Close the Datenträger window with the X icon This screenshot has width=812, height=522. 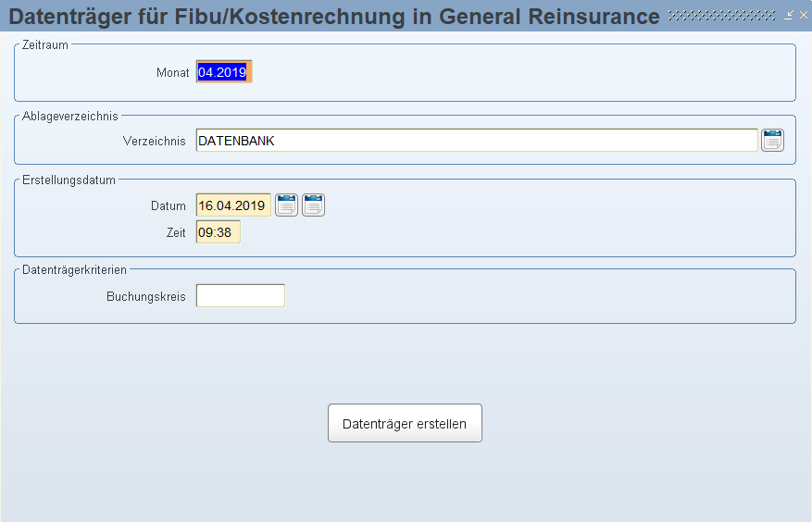[x=803, y=15]
